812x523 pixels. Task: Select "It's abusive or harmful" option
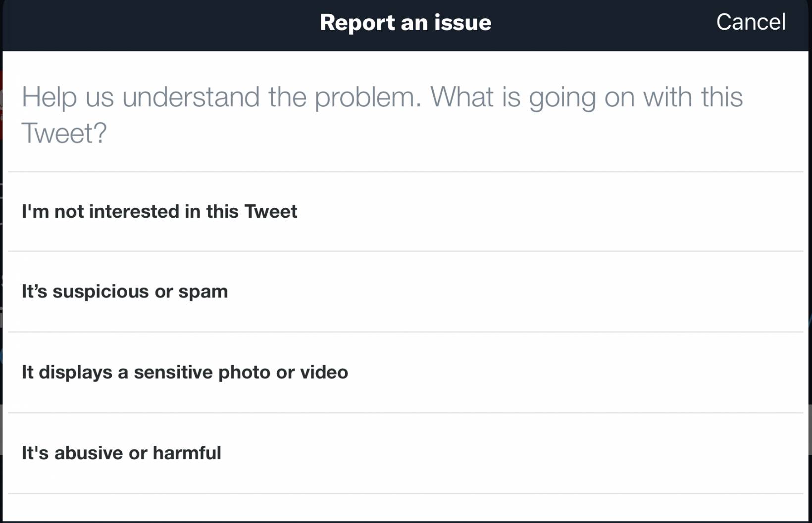[x=121, y=453]
